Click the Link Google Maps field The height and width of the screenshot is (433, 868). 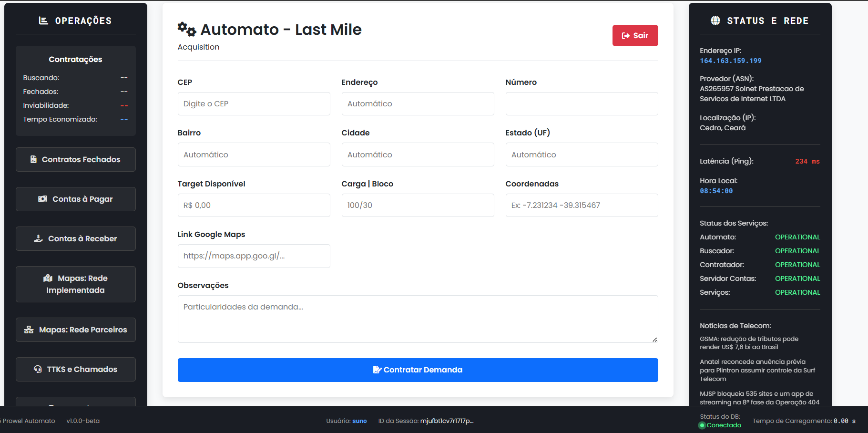coord(254,256)
